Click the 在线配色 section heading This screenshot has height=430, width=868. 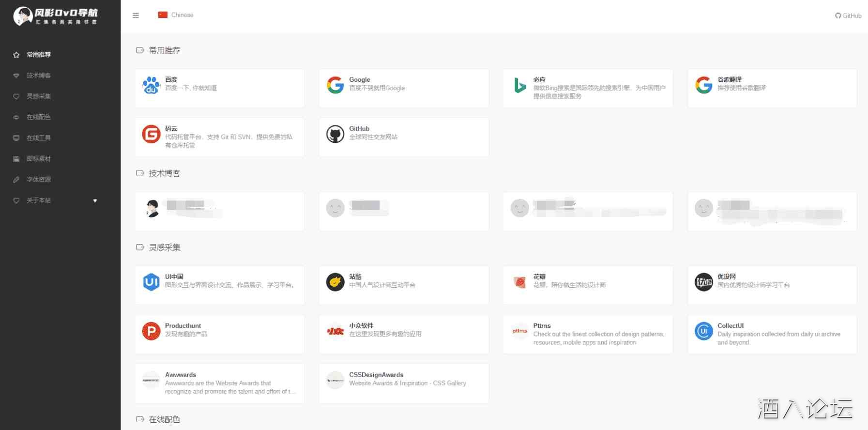(x=165, y=419)
